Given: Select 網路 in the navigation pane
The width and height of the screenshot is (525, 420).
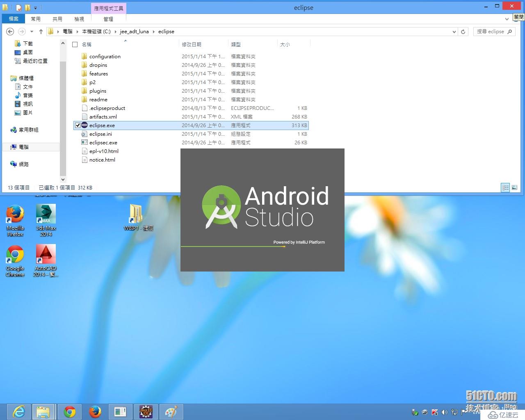Looking at the screenshot, I should tap(24, 164).
